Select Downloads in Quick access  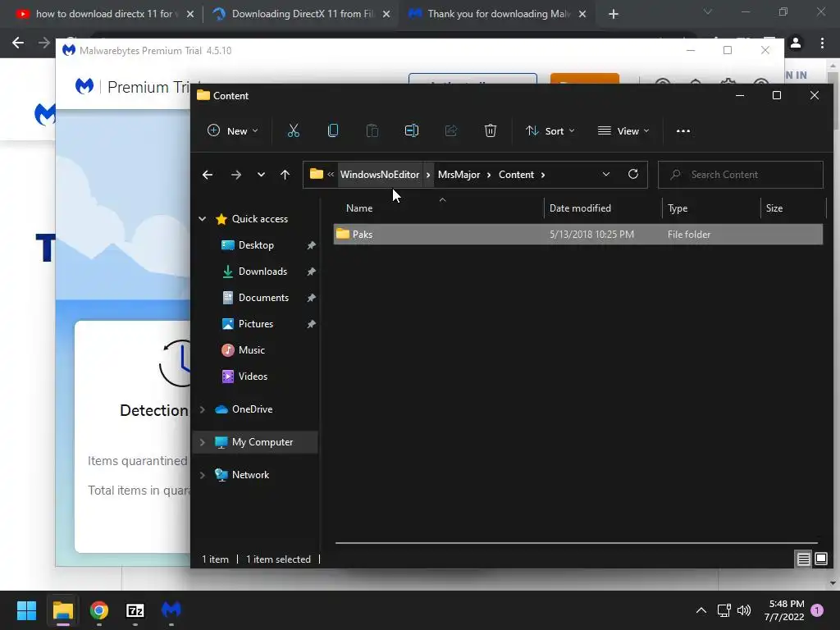tap(262, 271)
